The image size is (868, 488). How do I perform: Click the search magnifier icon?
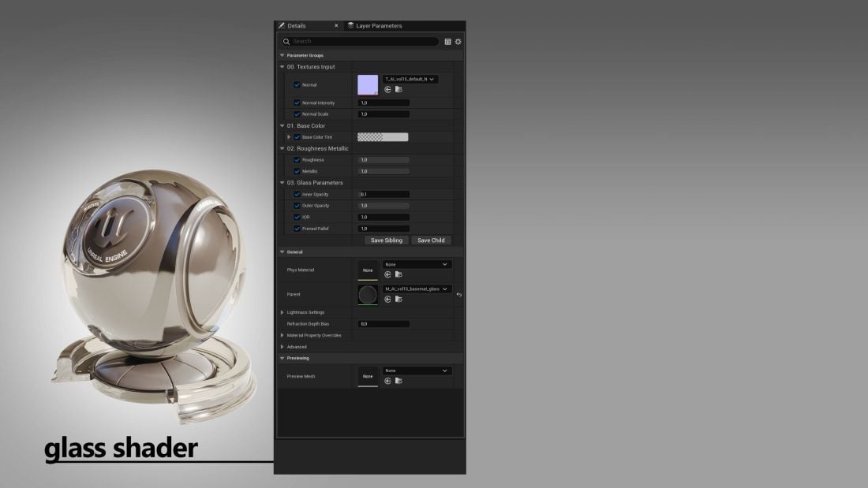[286, 42]
